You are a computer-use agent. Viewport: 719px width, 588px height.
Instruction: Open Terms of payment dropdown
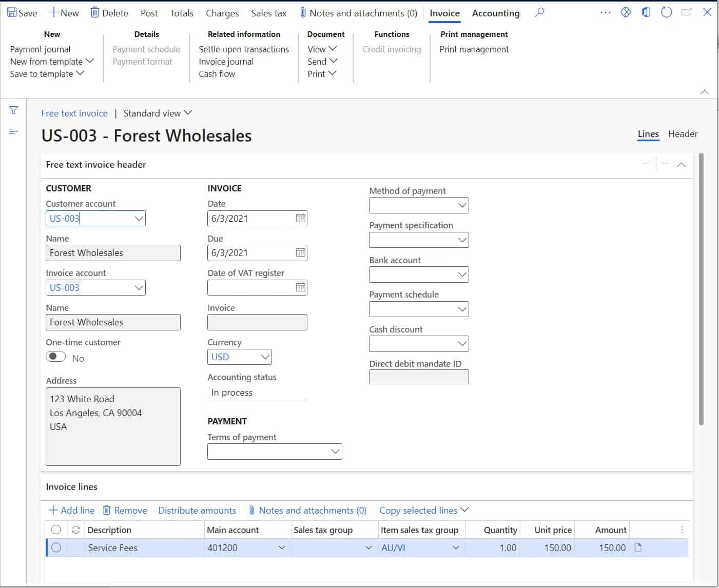(x=335, y=452)
